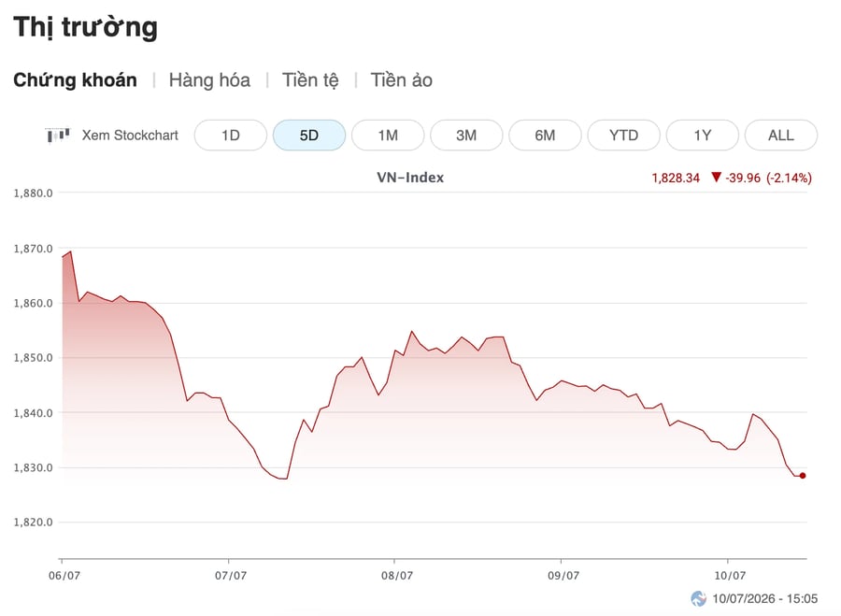
Task: Click the candlestick chart icon beside Xem Stockchart
Action: tap(58, 136)
